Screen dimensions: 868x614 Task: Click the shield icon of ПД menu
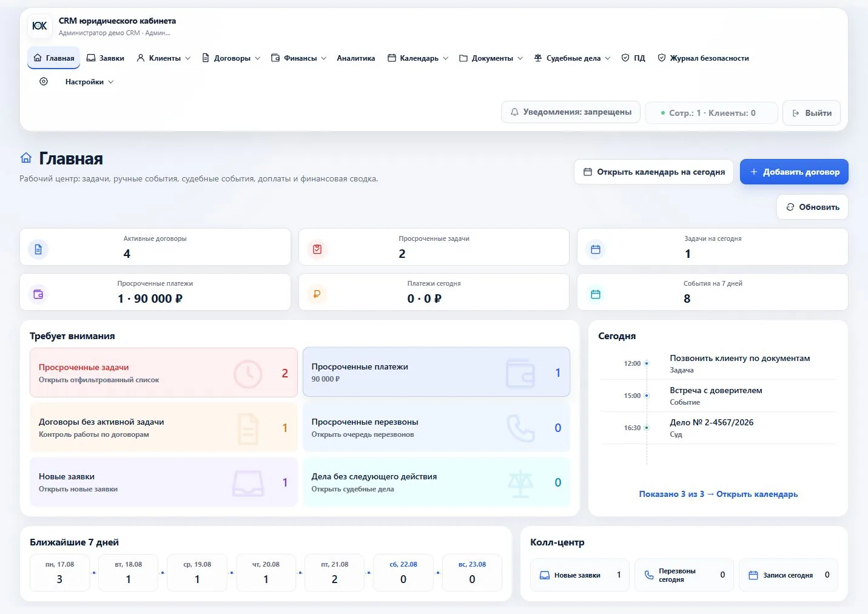pos(625,58)
